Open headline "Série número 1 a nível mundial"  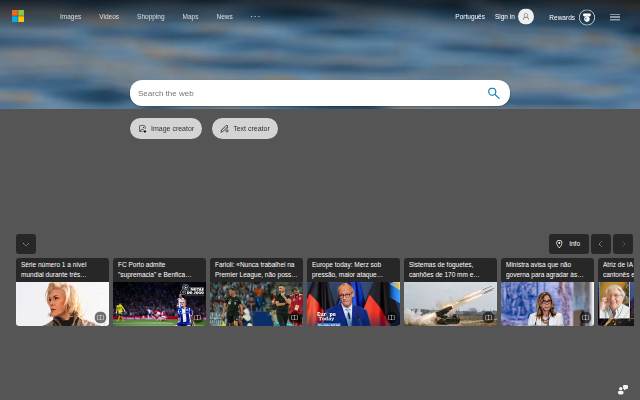54,270
